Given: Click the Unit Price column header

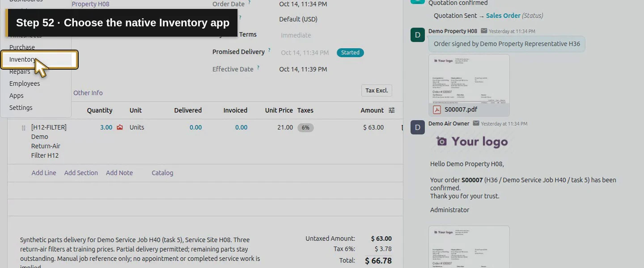Looking at the screenshot, I should pyautogui.click(x=279, y=110).
